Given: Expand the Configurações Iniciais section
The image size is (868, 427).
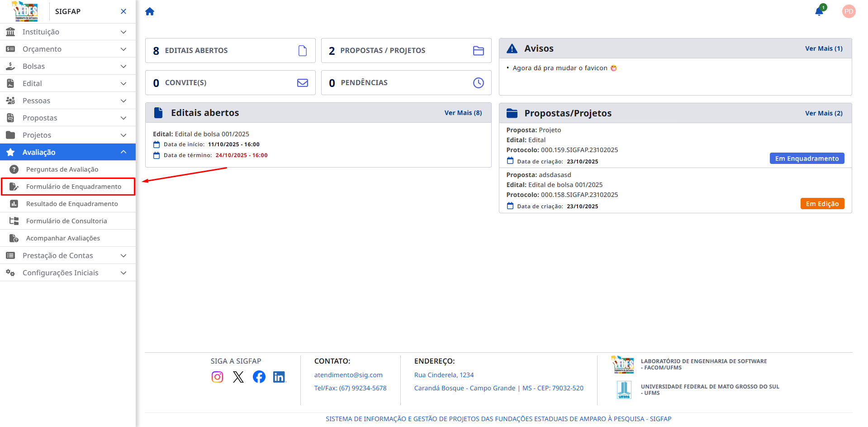Looking at the screenshot, I should point(68,273).
